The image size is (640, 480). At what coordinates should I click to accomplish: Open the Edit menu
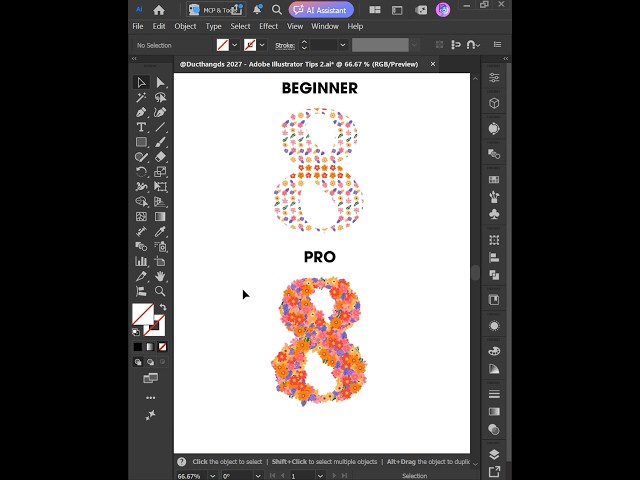click(x=159, y=26)
